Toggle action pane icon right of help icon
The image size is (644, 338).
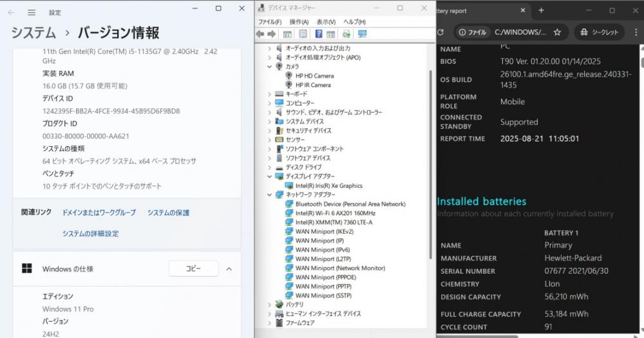pos(330,34)
